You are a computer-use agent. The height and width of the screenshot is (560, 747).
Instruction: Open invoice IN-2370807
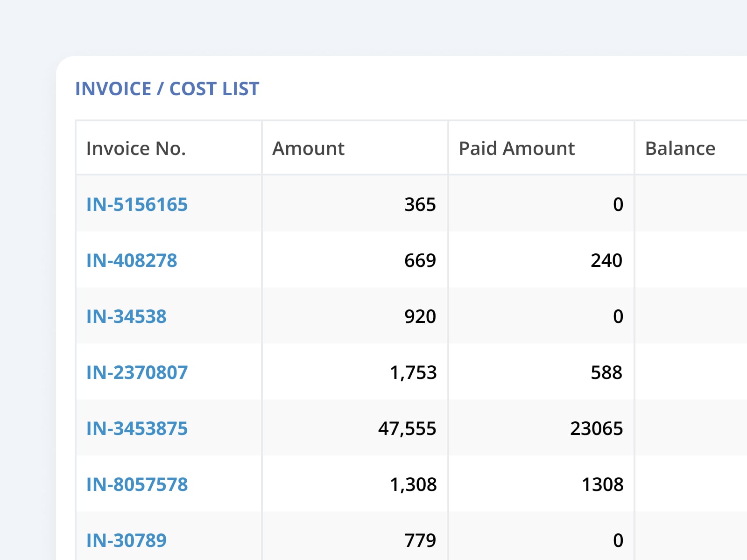[137, 372]
